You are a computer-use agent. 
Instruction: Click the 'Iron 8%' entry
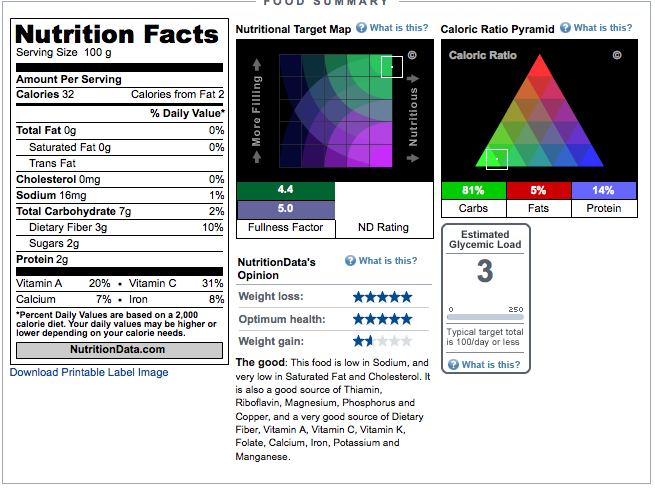click(x=176, y=299)
